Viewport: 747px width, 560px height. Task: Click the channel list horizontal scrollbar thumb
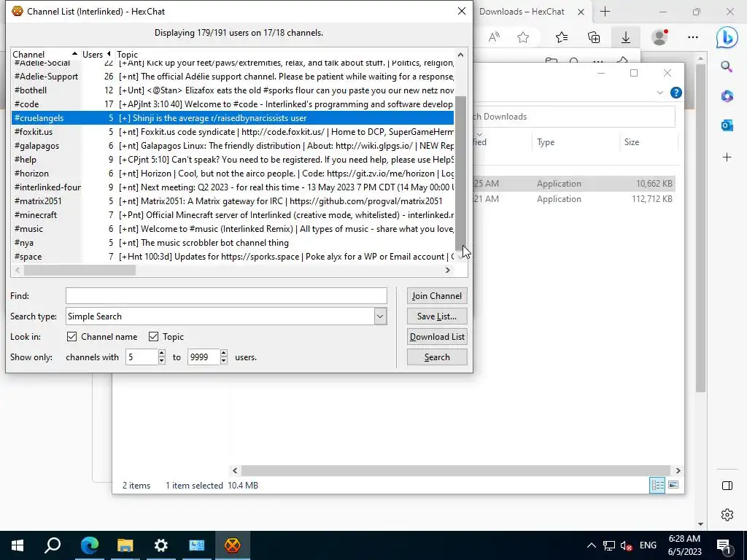coord(80,270)
